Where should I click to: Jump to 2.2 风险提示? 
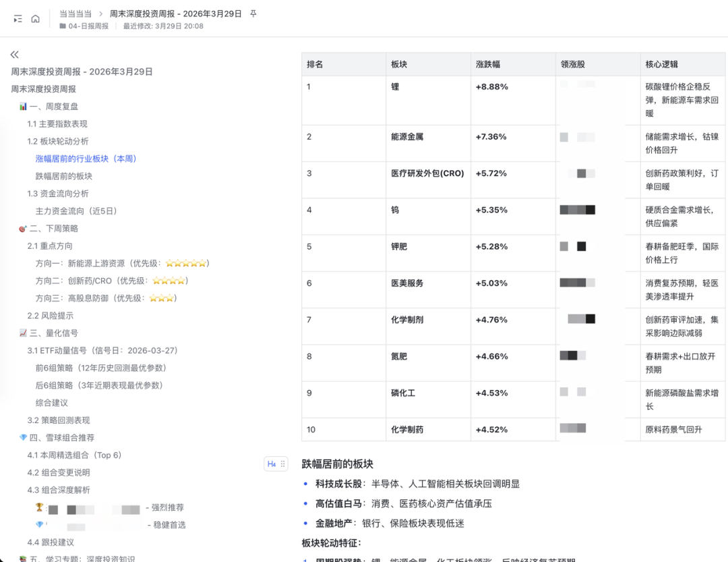point(50,316)
